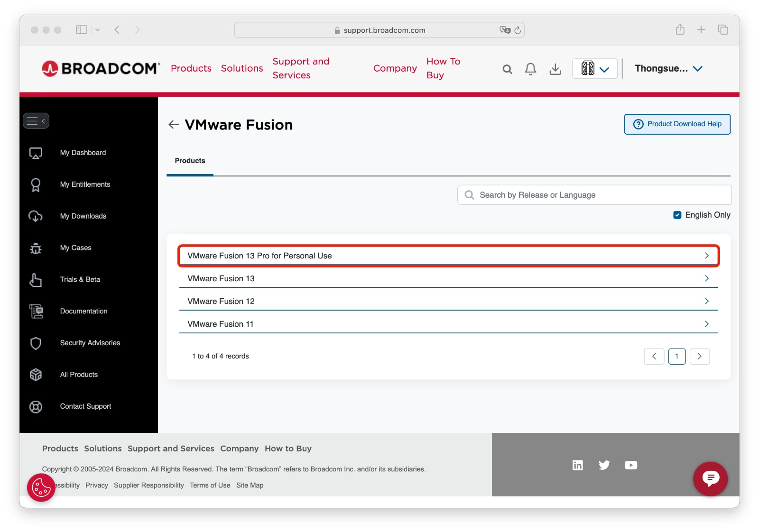Click the Trials & Beta hand icon
Viewport: 759px width, 532px height.
pos(36,280)
